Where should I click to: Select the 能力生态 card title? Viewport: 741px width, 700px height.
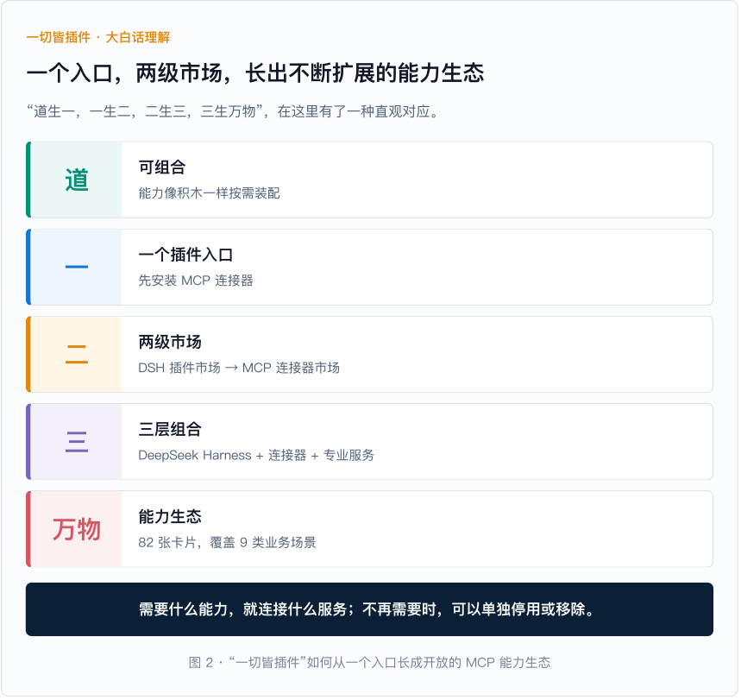click(170, 516)
